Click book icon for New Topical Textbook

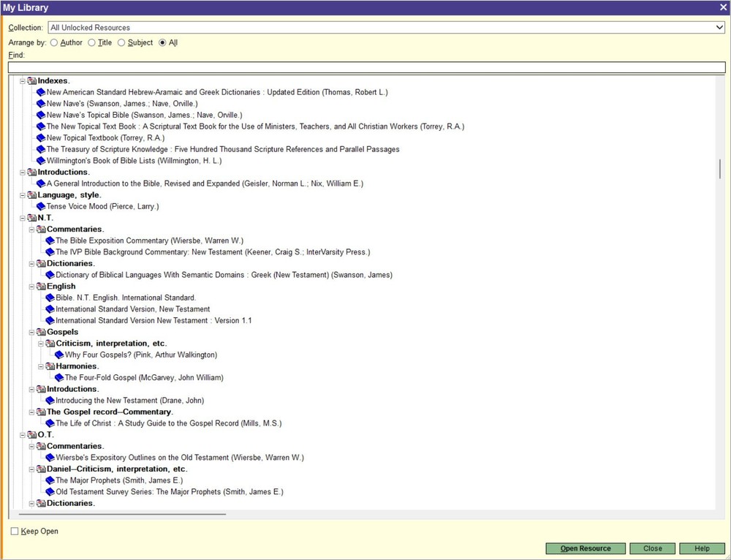pyautogui.click(x=41, y=138)
